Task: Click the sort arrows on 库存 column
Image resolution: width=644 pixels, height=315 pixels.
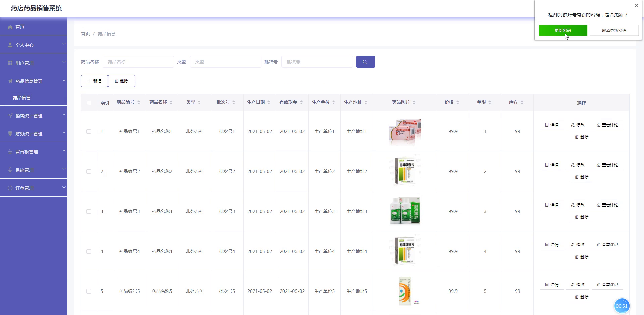Action: coord(522,102)
